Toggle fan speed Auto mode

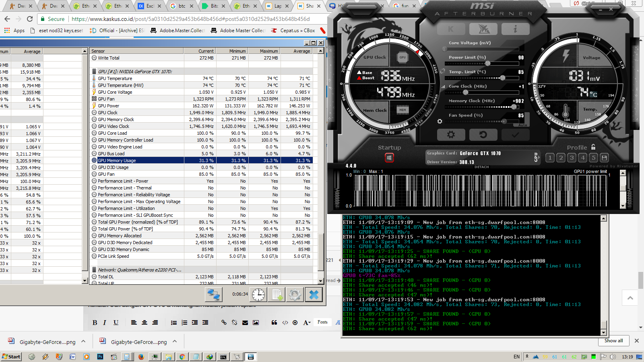[522, 125]
